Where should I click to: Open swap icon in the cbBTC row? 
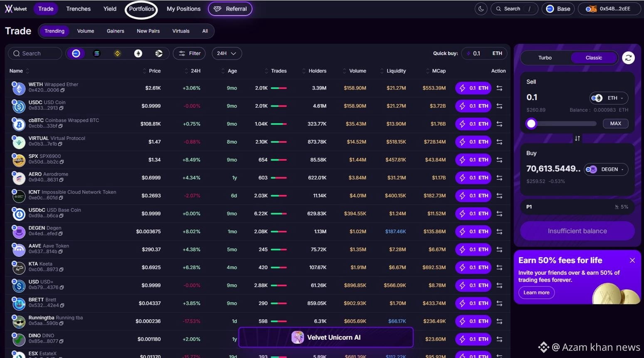pos(499,124)
